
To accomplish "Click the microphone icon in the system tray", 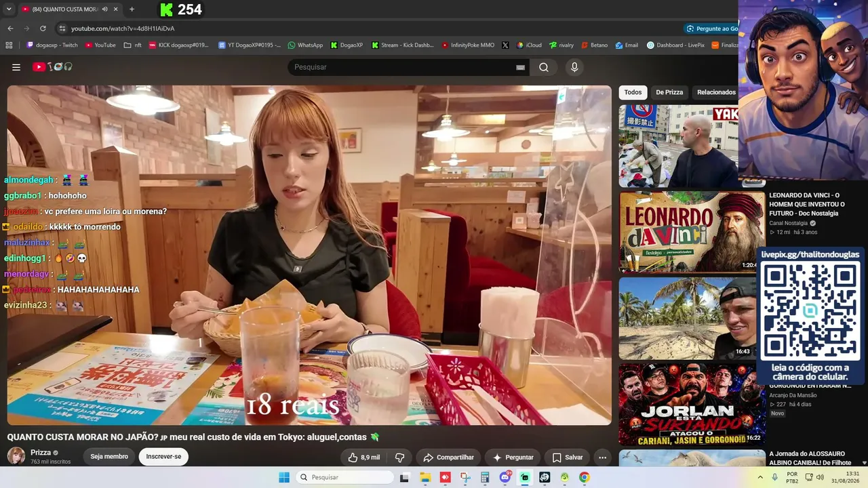I will click(774, 477).
